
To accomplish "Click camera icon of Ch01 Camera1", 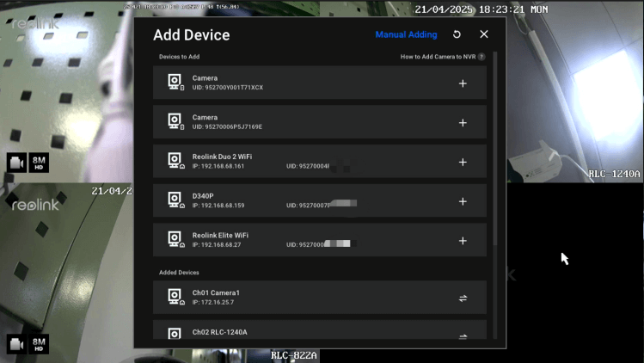I will click(x=175, y=297).
